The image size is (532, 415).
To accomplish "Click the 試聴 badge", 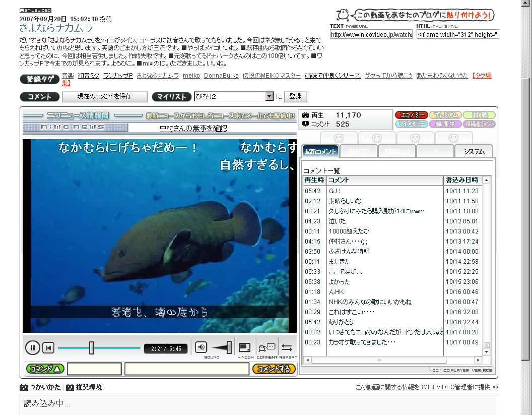I will point(479,115).
